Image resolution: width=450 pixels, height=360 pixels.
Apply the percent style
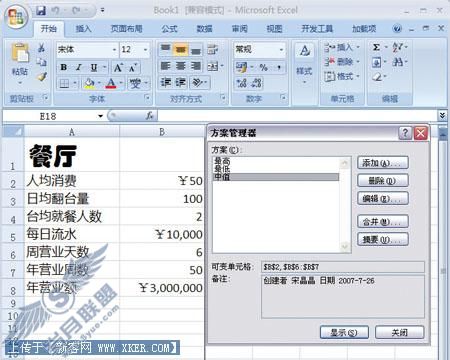click(x=263, y=67)
